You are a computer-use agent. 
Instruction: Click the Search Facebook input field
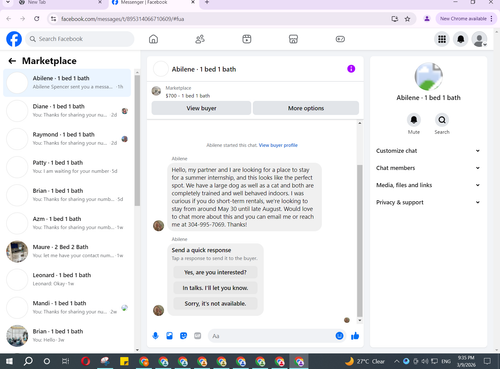pyautogui.click(x=80, y=39)
